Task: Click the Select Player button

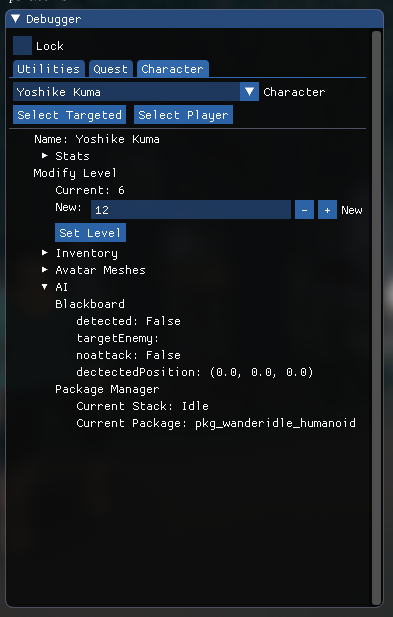Action: click(x=183, y=115)
